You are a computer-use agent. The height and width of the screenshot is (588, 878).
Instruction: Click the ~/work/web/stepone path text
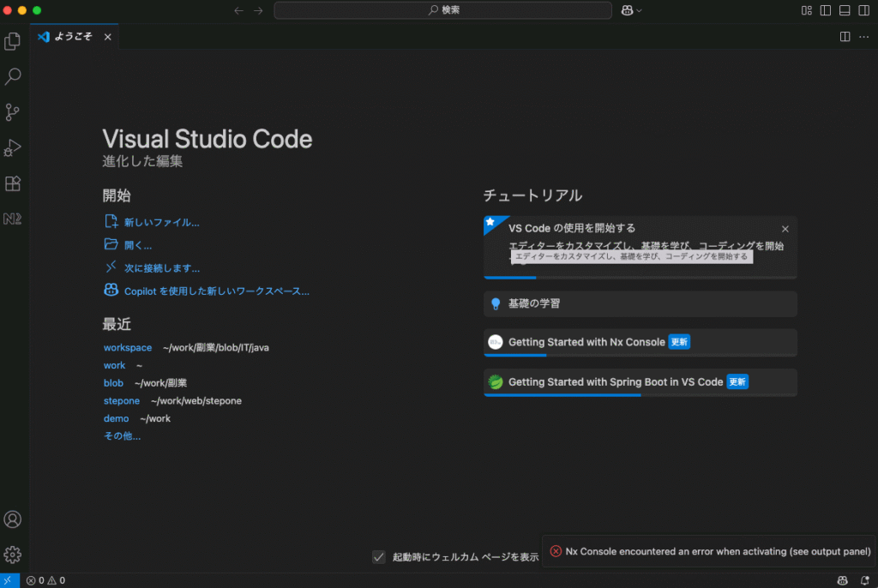coord(196,401)
